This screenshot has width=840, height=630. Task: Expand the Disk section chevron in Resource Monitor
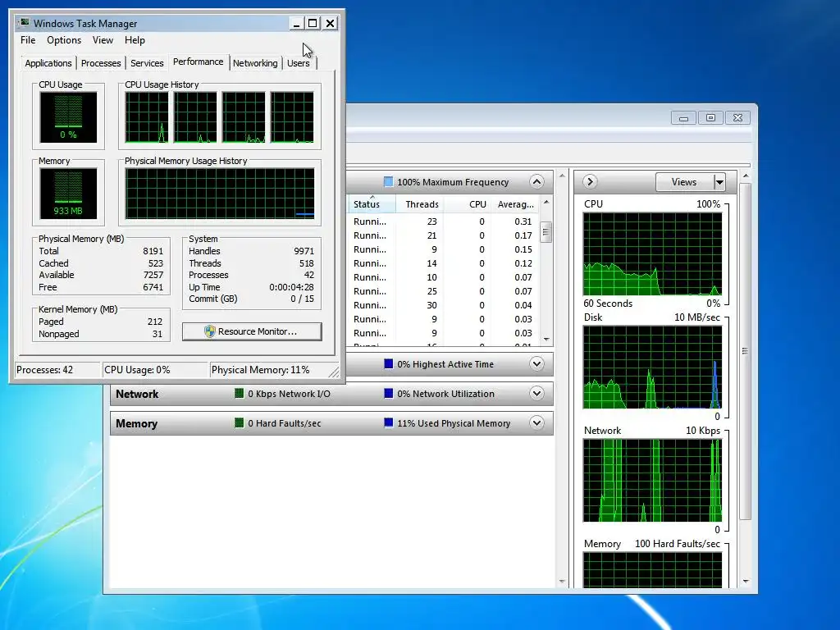[536, 364]
